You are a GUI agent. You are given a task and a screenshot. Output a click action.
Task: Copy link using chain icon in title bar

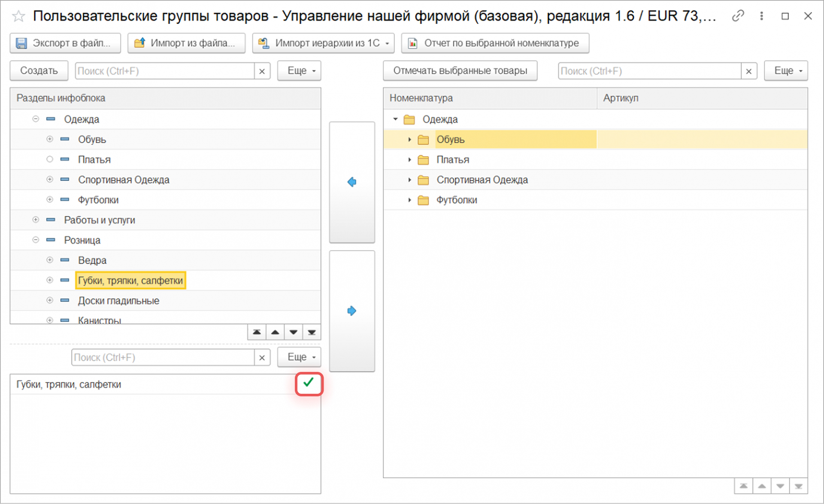click(x=738, y=16)
